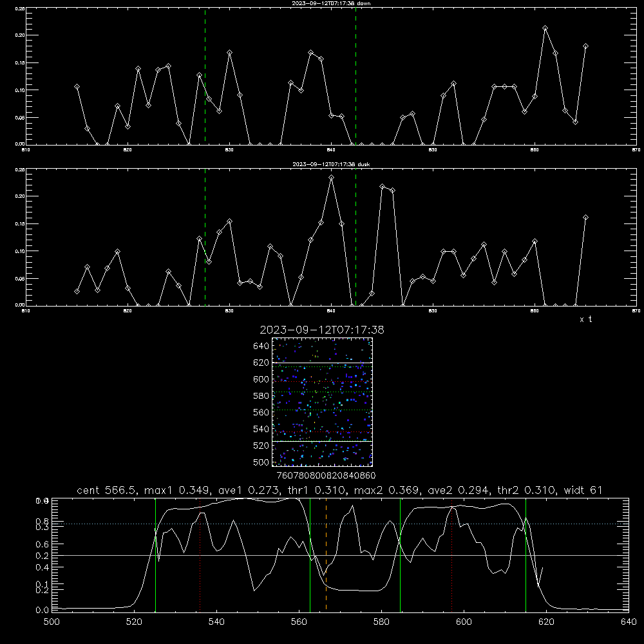The height and width of the screenshot is (644, 644).
Task: Click the highest diamond marker in dusk plot
Action: pos(332,178)
